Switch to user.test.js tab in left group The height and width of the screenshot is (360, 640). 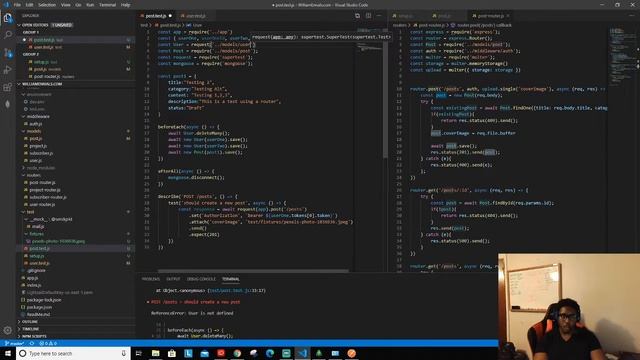[x=196, y=16]
